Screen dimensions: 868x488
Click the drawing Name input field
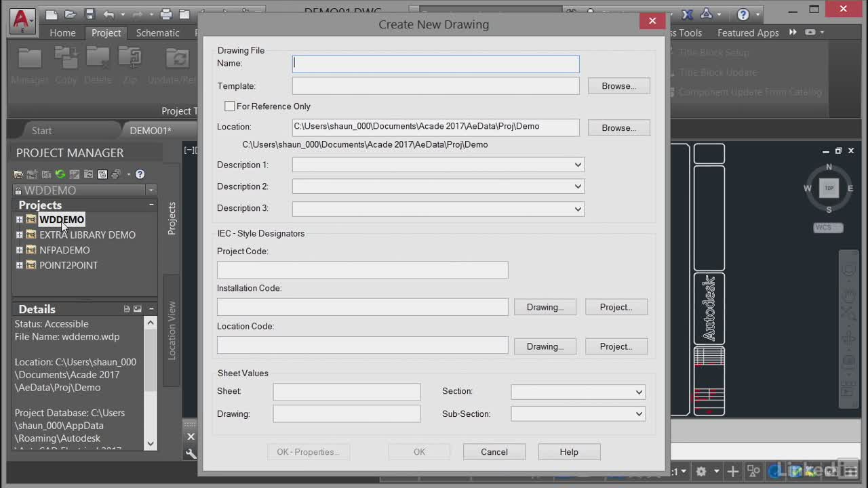click(435, 64)
